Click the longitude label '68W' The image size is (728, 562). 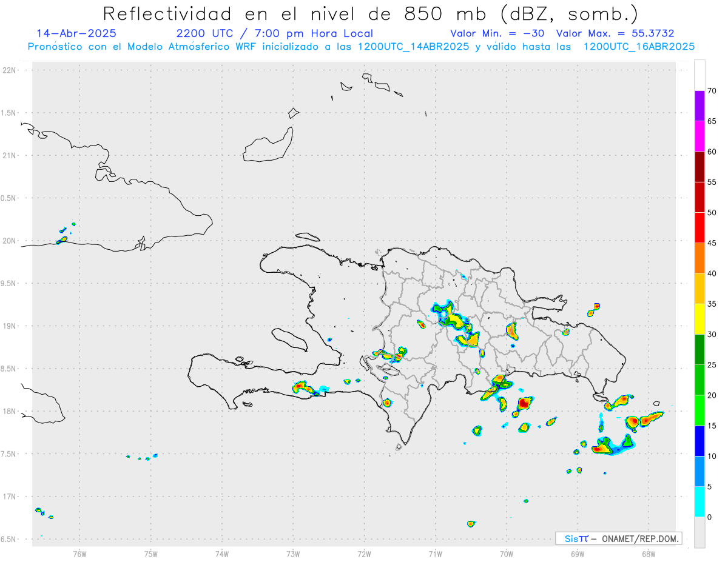648,554
